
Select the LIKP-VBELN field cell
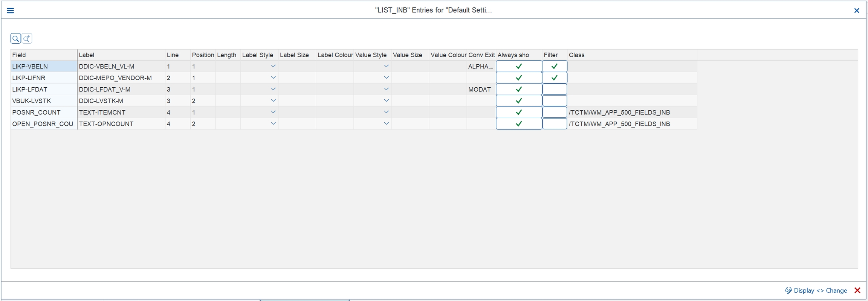coord(44,66)
